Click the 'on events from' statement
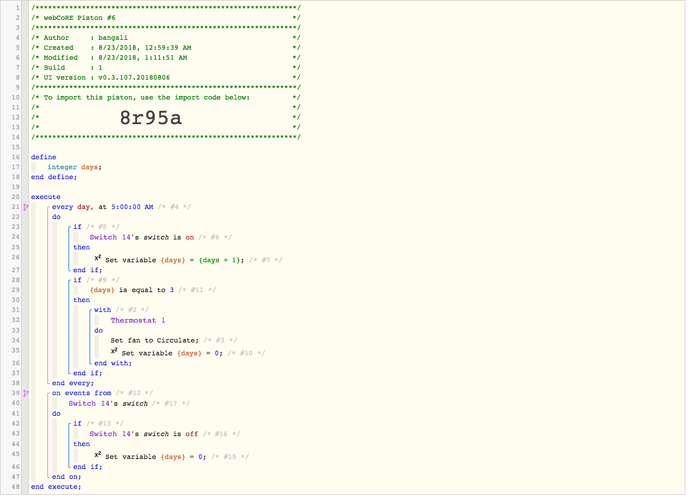Image resolution: width=690 pixels, height=497 pixels. 81,393
